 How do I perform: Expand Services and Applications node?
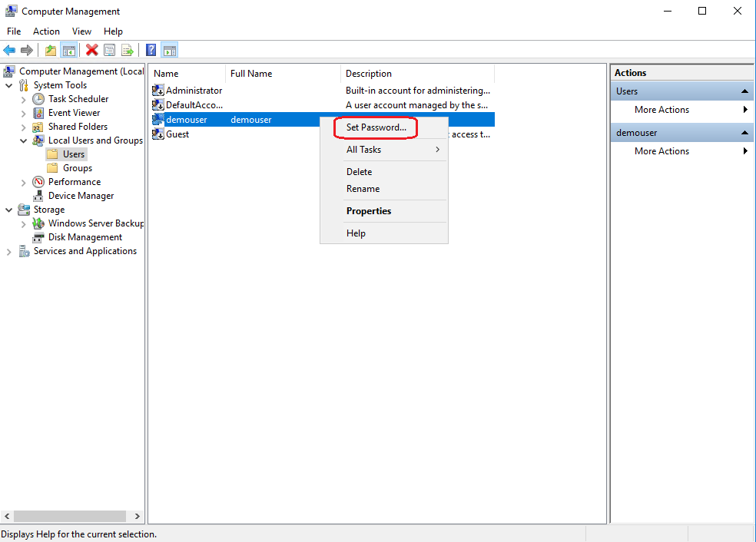click(8, 252)
